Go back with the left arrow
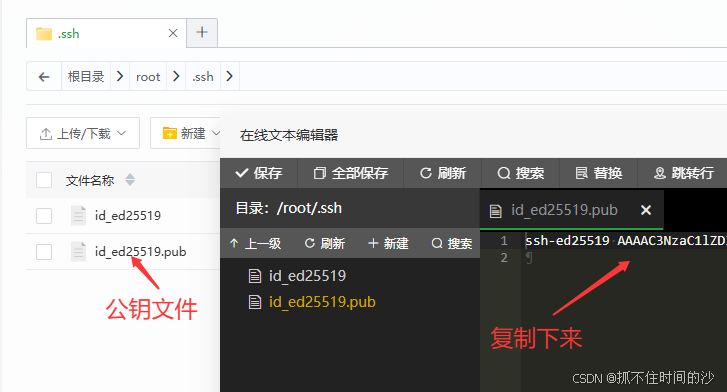 coord(44,77)
